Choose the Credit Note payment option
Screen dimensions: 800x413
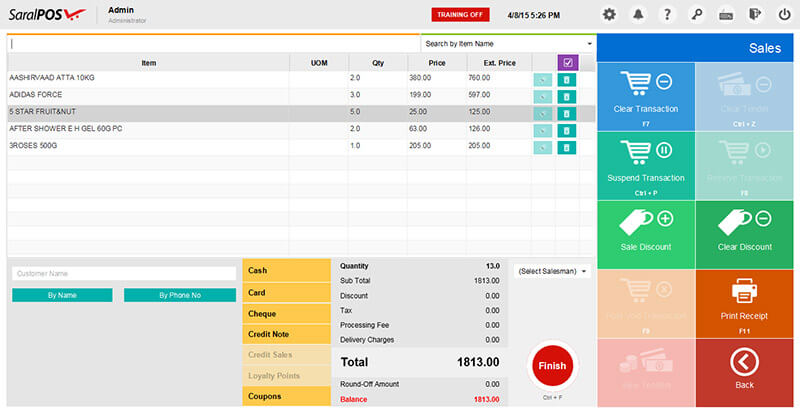286,334
